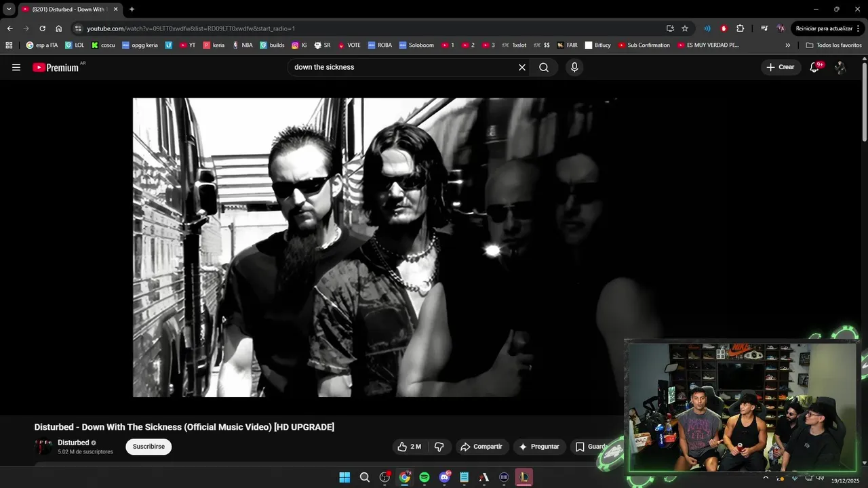868x488 pixels.
Task: Go back with Chrome's back arrow
Action: pos(9,28)
